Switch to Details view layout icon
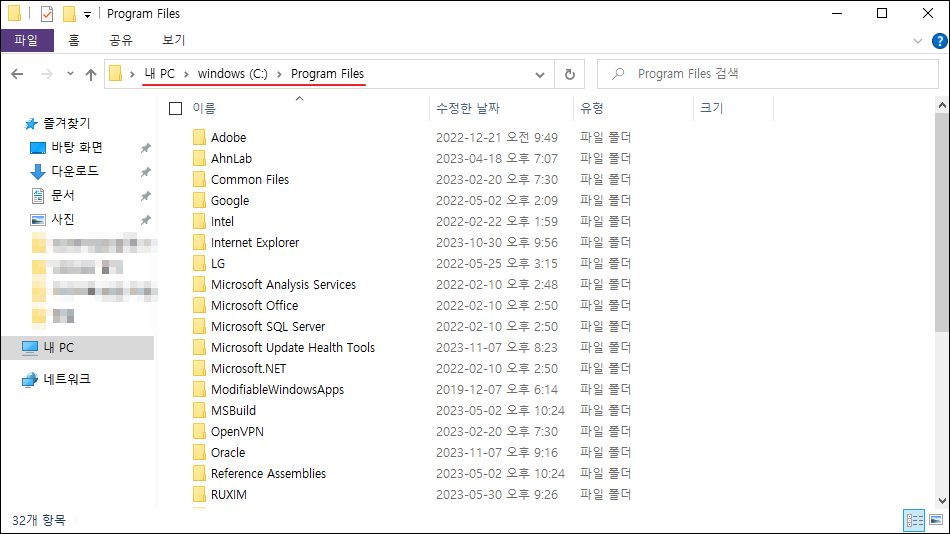 [914, 520]
